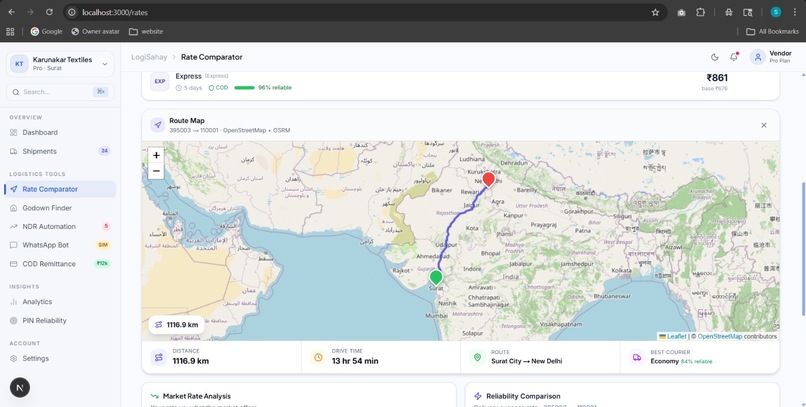Open the Vendor Pro Plan user menu

pyautogui.click(x=771, y=57)
